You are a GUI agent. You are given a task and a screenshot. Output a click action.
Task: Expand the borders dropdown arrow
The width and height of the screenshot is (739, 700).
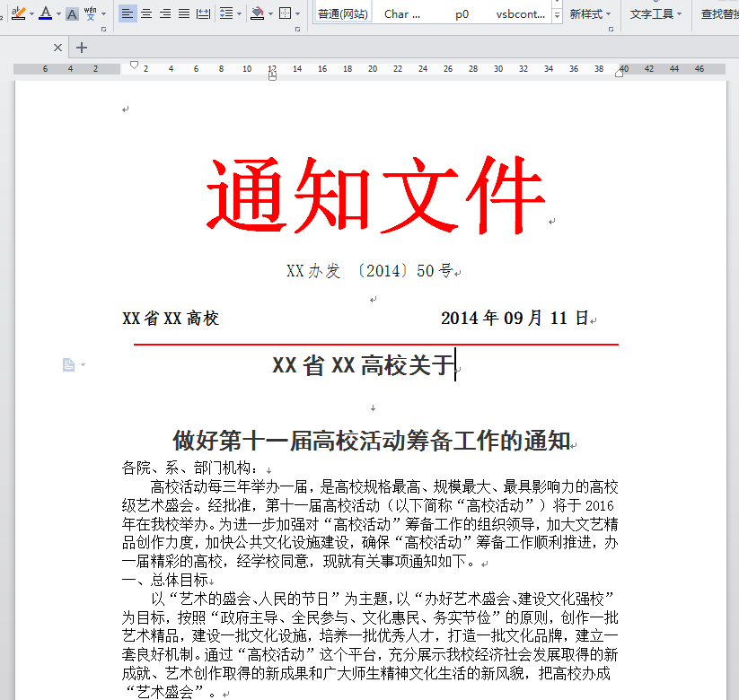[x=298, y=14]
